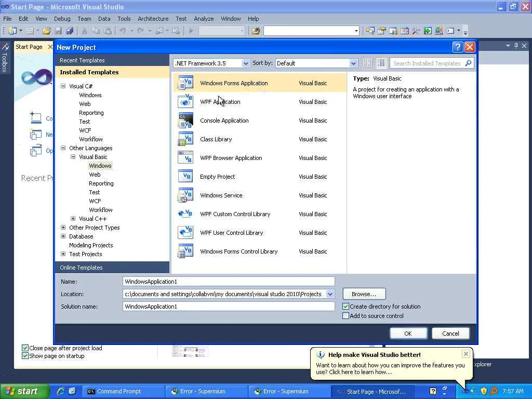532x399 pixels.
Task: Click the Save All toolbar icon
Action: (70, 31)
